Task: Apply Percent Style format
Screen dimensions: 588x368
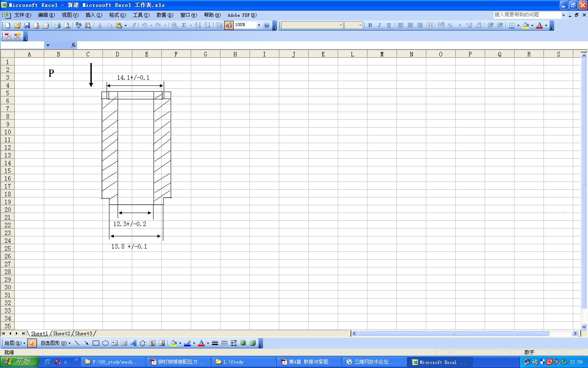Action: click(450, 25)
